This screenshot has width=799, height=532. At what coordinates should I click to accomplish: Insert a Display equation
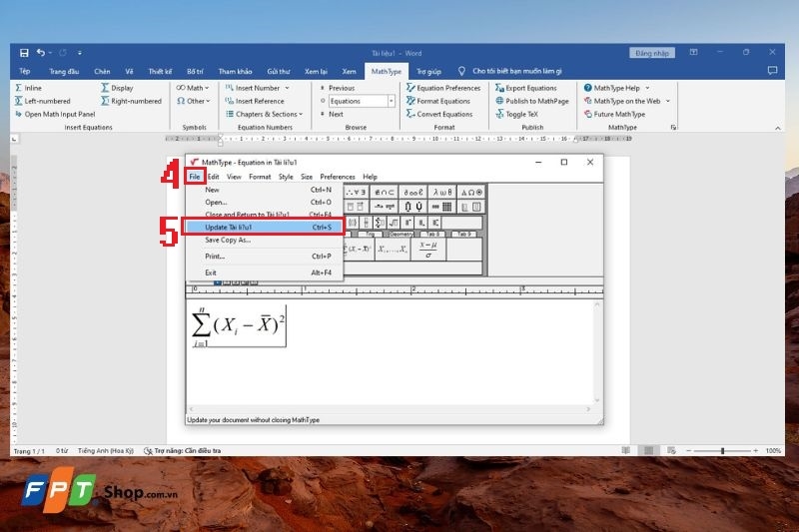pyautogui.click(x=117, y=88)
